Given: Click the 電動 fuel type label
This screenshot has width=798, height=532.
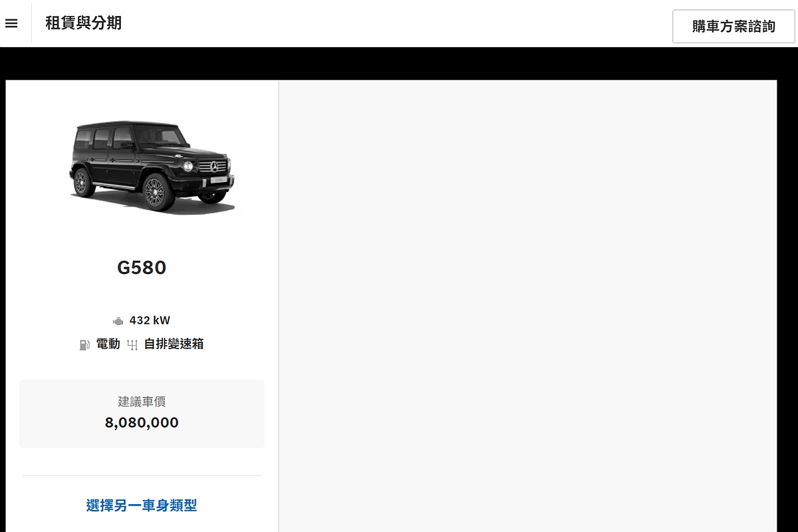Looking at the screenshot, I should [108, 344].
